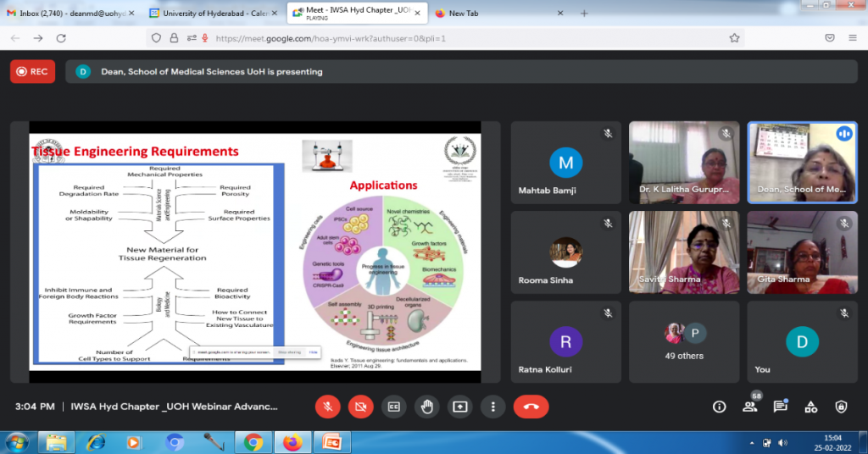Raise your hand in the meeting
Viewport: 868px width, 454px height.
click(426, 407)
